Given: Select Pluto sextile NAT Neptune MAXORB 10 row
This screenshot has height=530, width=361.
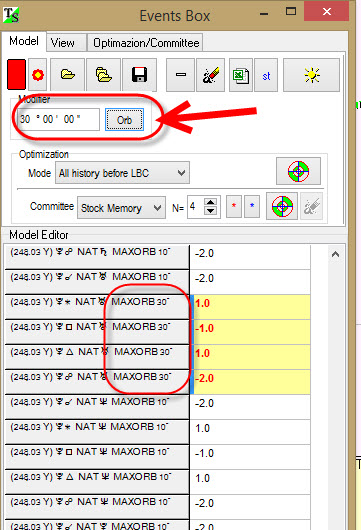Looking at the screenshot, I should coord(97,432).
